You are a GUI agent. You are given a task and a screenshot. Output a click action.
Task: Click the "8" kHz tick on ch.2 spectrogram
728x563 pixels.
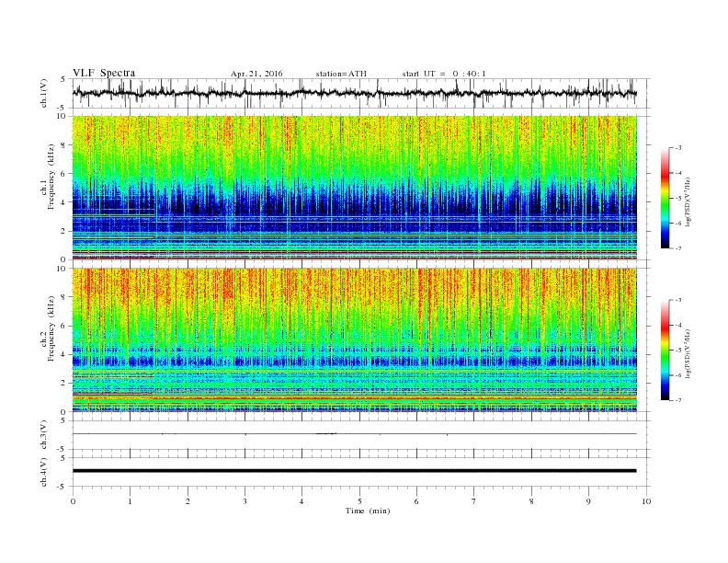pos(64,297)
